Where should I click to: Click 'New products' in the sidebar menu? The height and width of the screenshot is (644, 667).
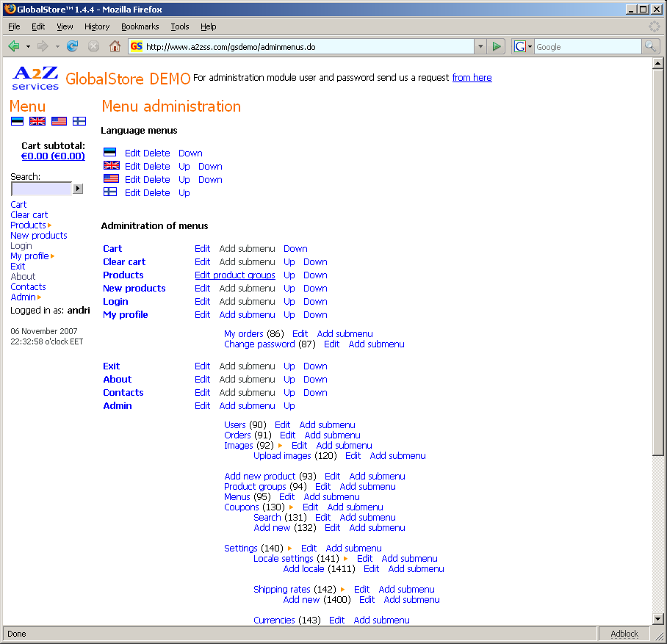[x=39, y=236]
